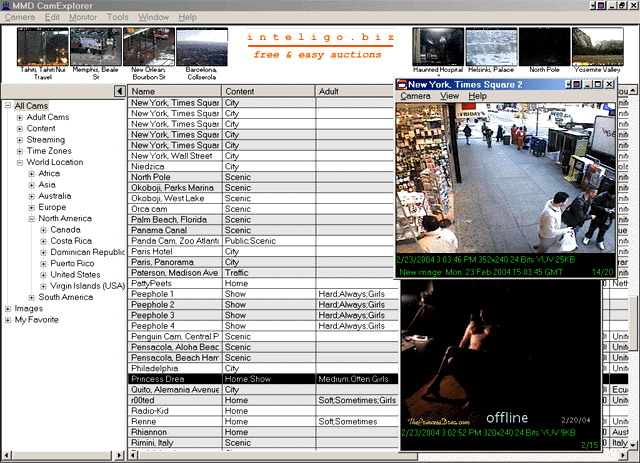Expand the My Favorite tree node
Viewport: 640px width, 463px height.
click(8, 320)
